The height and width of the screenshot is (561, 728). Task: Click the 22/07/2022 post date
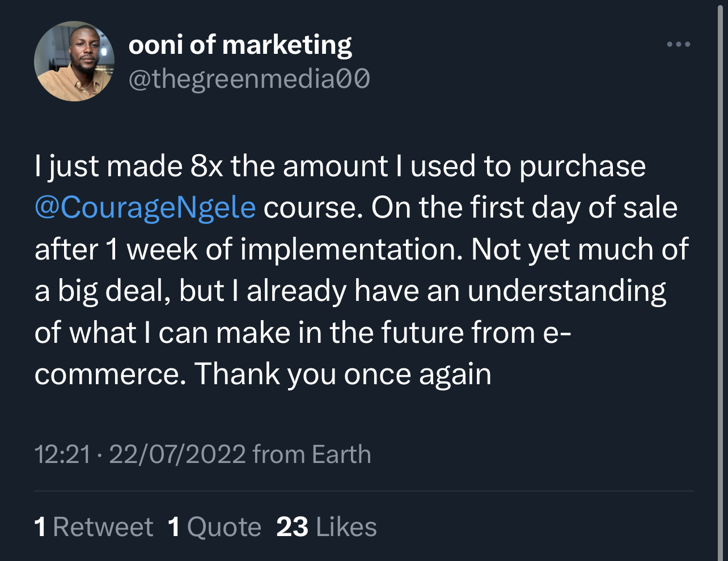(177, 454)
